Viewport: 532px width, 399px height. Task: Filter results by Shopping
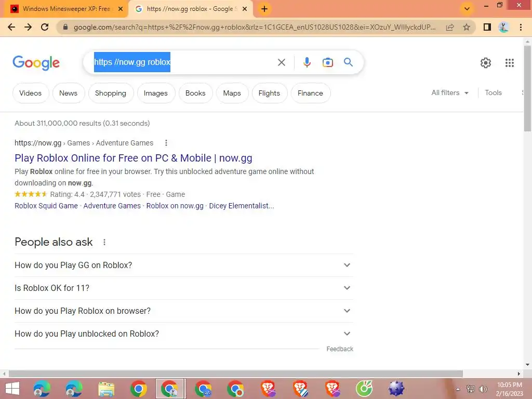tap(111, 93)
